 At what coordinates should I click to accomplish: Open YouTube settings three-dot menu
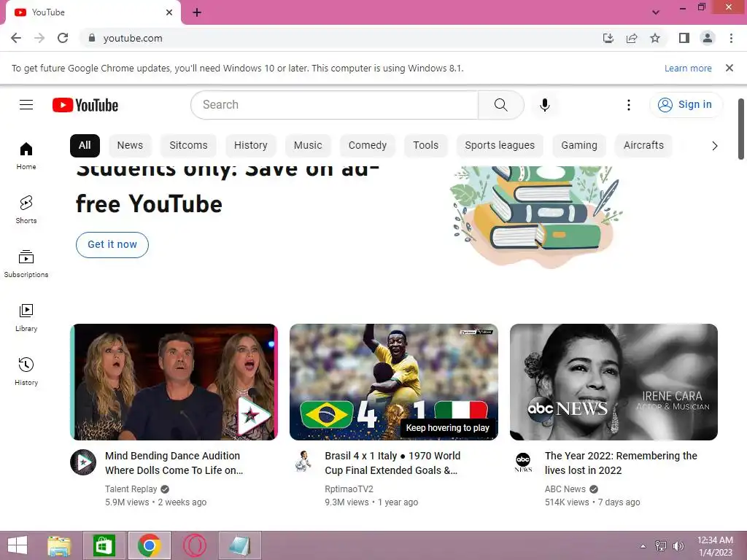tap(628, 105)
